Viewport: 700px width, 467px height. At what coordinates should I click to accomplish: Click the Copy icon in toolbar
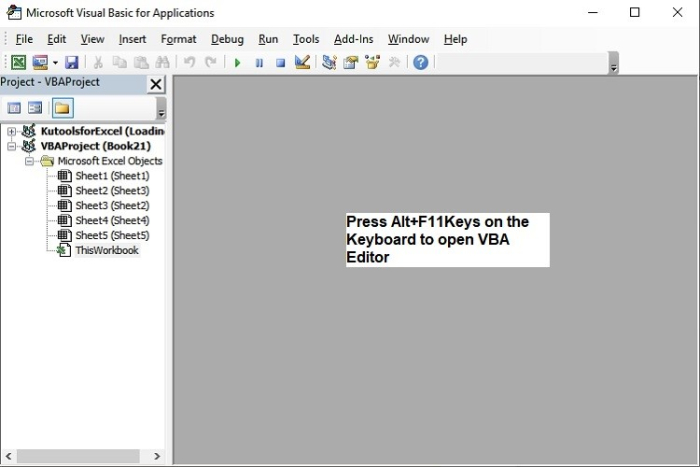pyautogui.click(x=120, y=62)
